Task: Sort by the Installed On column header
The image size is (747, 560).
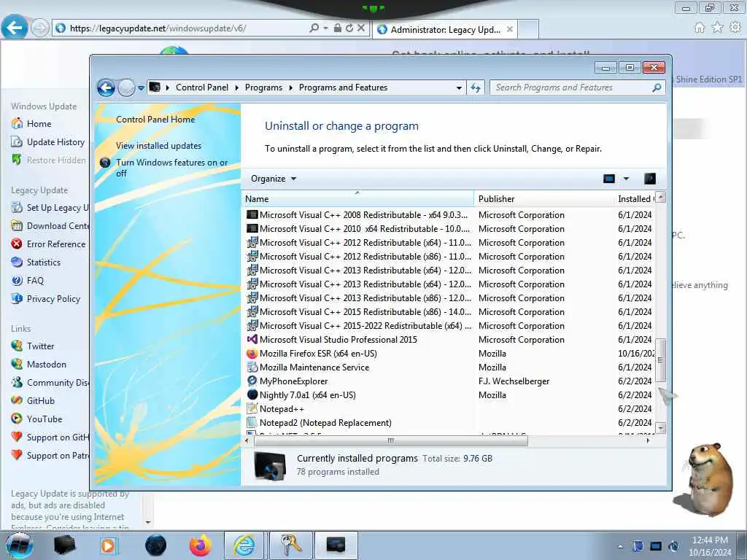Action: 635,198
